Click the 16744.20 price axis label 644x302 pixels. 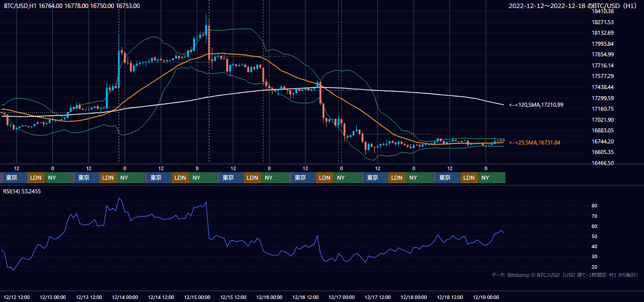tap(603, 141)
